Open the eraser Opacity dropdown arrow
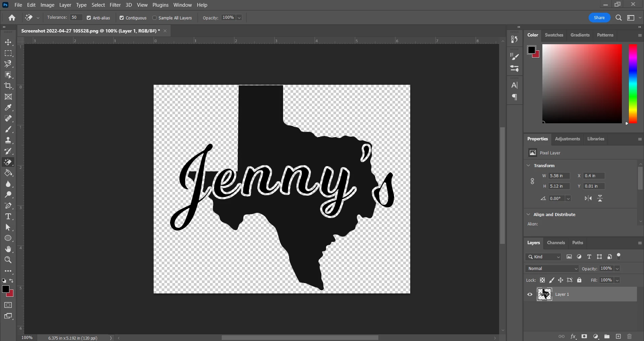Image resolution: width=644 pixels, height=341 pixels. [239, 18]
